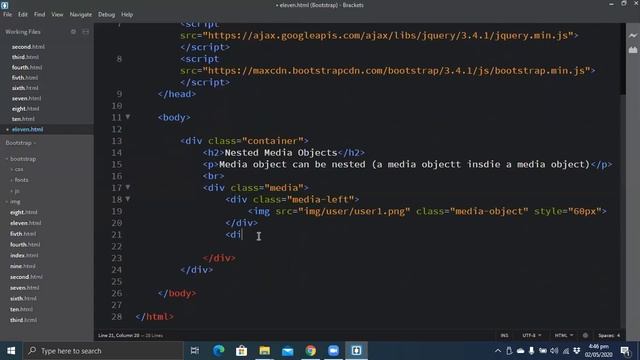Click the USB safely remove tray icon
The width and height of the screenshot is (640, 360).
point(509,351)
